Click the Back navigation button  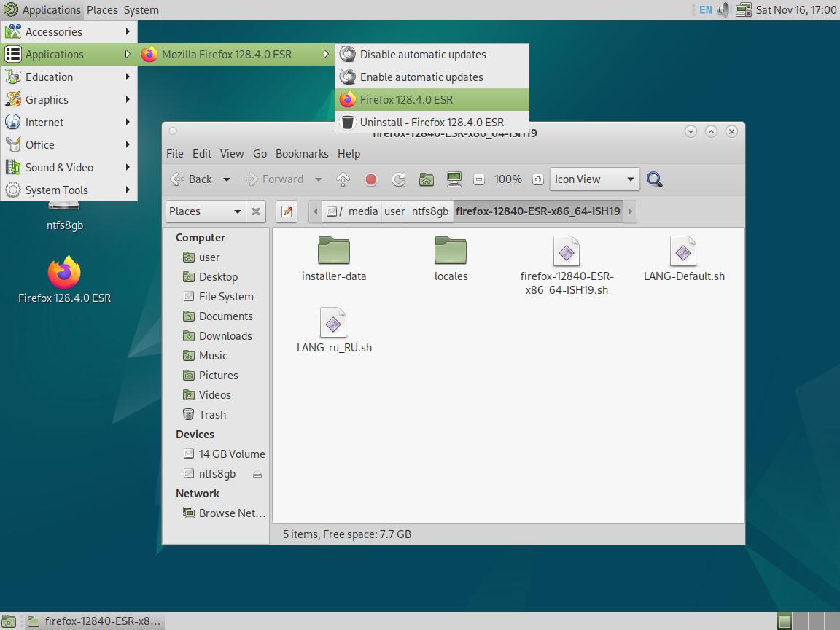tap(192, 179)
